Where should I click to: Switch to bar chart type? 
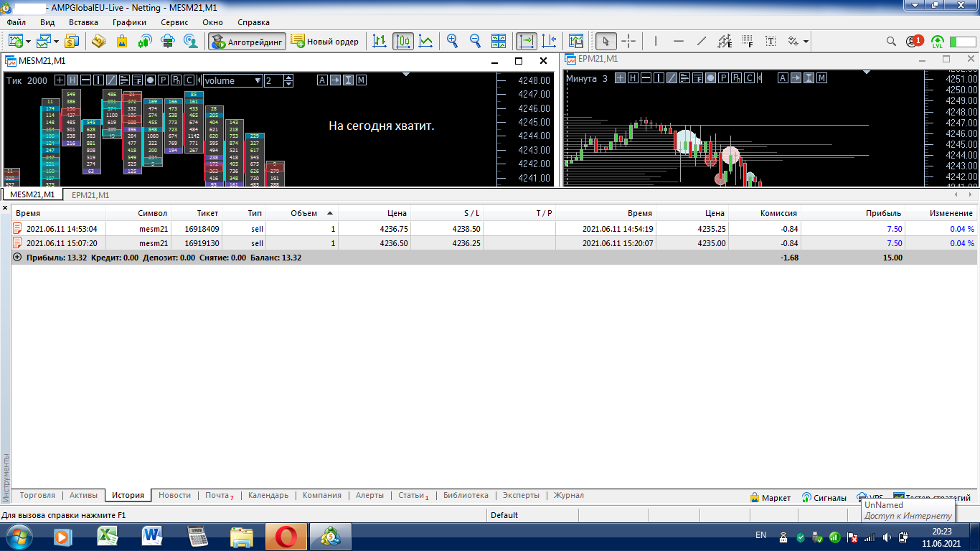(380, 41)
